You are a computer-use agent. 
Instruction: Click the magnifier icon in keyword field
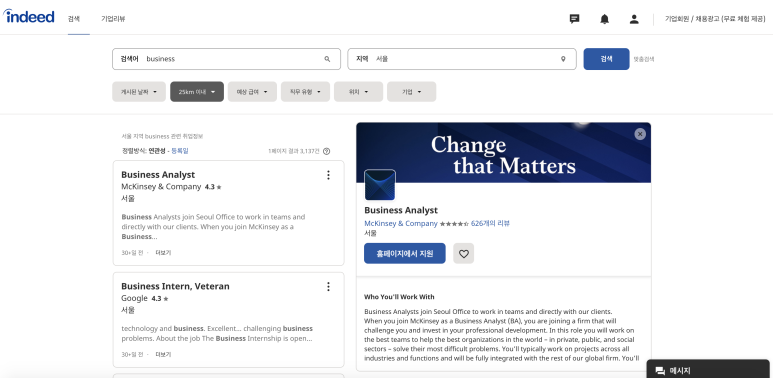point(327,59)
